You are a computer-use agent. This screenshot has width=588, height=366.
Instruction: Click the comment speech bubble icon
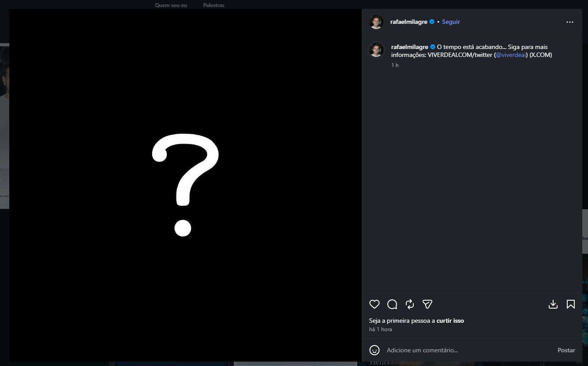pos(392,304)
